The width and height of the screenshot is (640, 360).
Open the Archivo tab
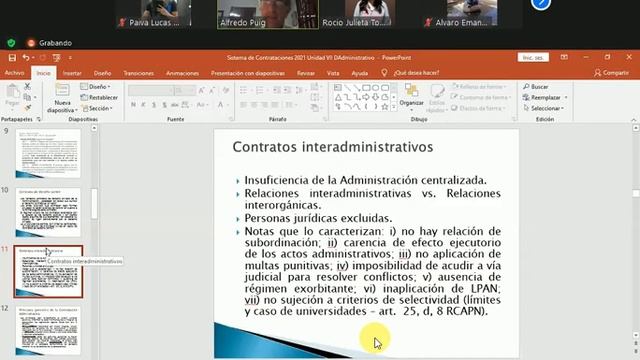[x=14, y=73]
